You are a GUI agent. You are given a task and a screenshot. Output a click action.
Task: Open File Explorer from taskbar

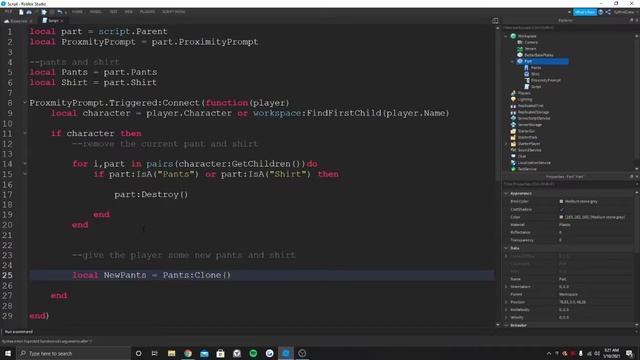[x=171, y=353]
